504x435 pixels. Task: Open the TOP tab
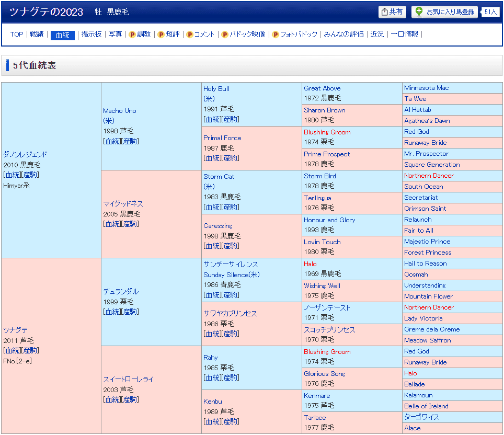click(17, 35)
